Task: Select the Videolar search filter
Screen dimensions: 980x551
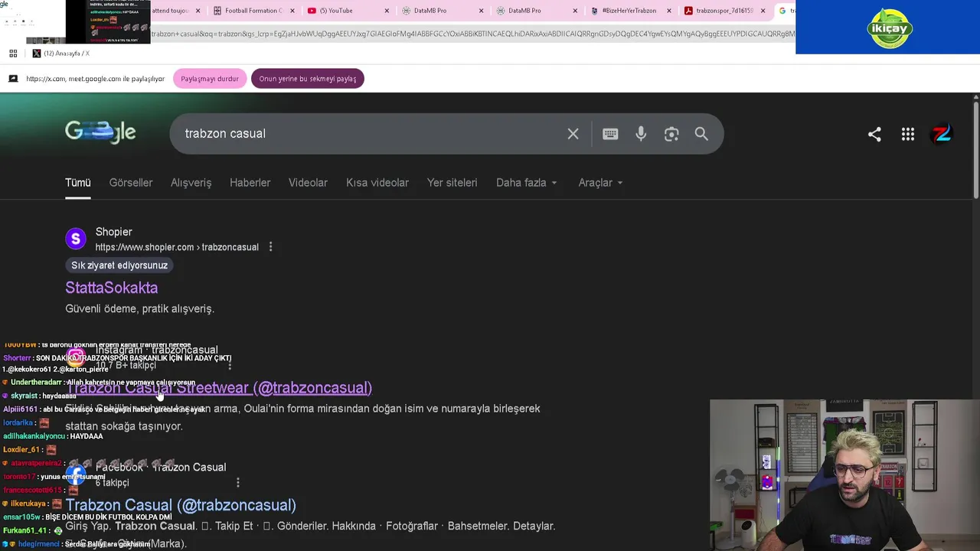Action: tap(308, 182)
